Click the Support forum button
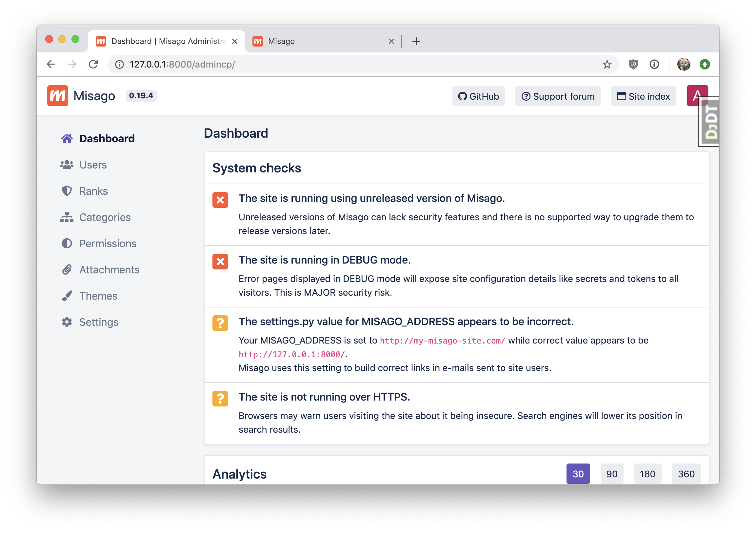Viewport: 756px width, 533px height. coord(557,96)
